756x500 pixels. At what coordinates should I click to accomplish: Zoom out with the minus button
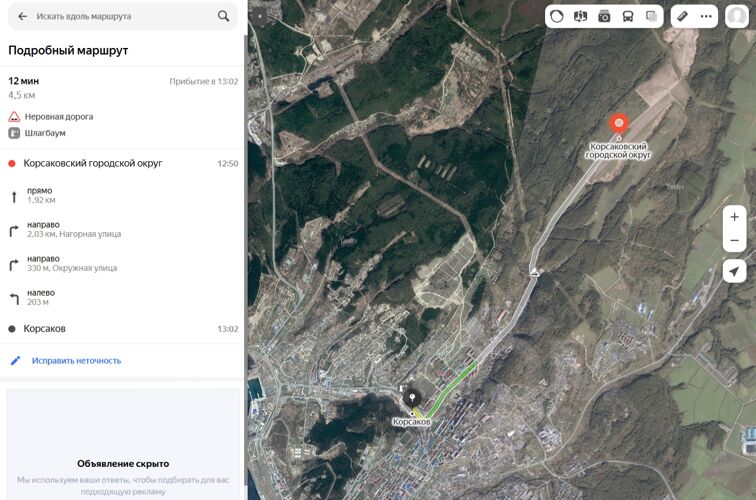[x=734, y=241]
